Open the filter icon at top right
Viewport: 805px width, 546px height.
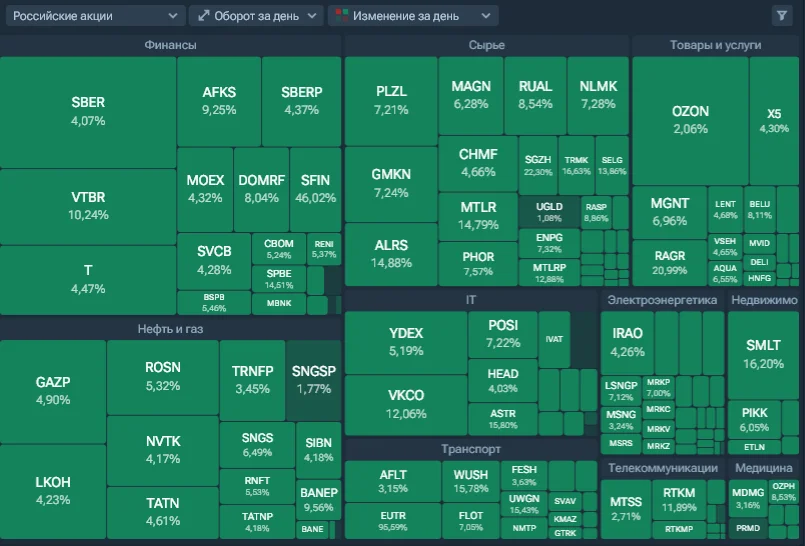tap(781, 16)
